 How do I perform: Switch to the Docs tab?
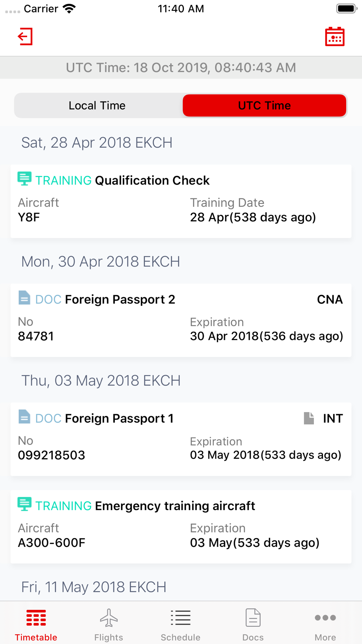(253, 624)
